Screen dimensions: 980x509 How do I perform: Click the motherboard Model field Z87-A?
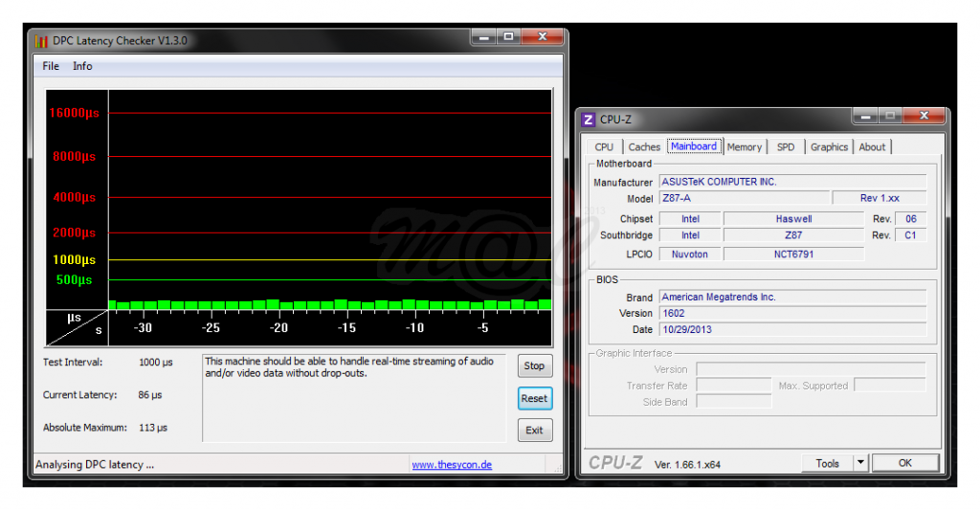tap(742, 198)
